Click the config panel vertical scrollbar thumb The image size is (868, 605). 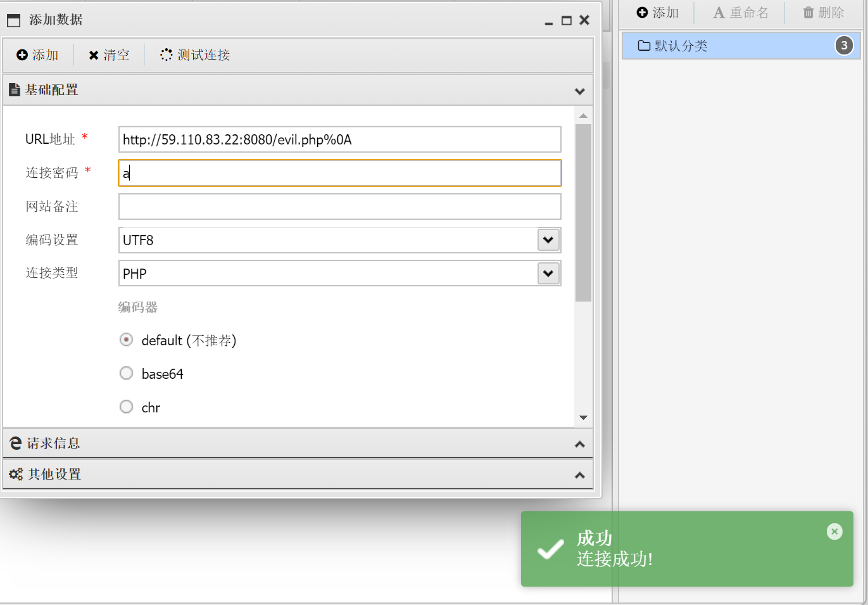(x=583, y=213)
